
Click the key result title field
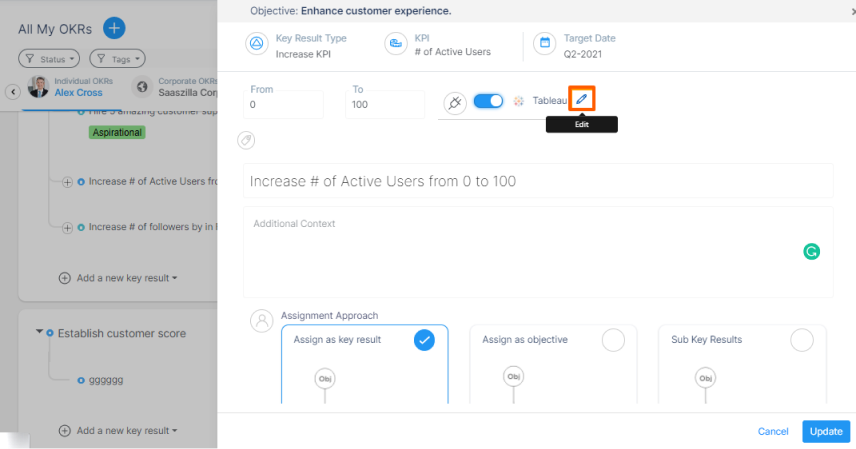click(x=538, y=181)
